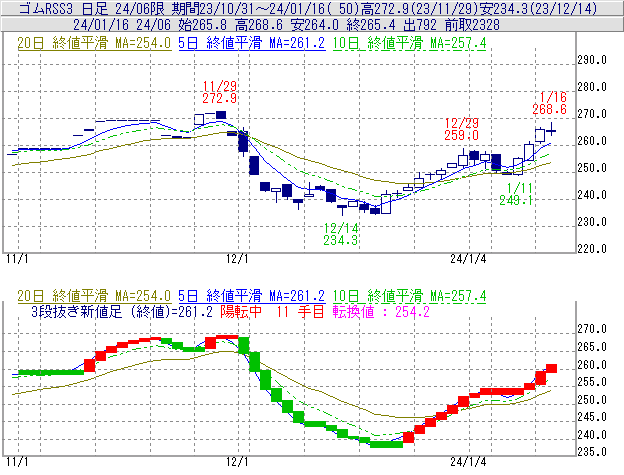The image size is (624, 475).
Task: Click the 12/14 234.3 low label
Action: tap(341, 234)
